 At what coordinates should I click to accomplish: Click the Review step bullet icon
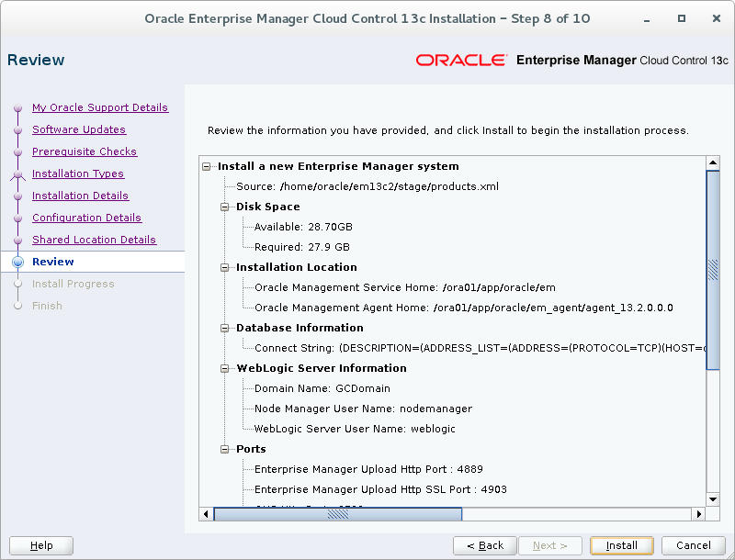pyautogui.click(x=17, y=262)
